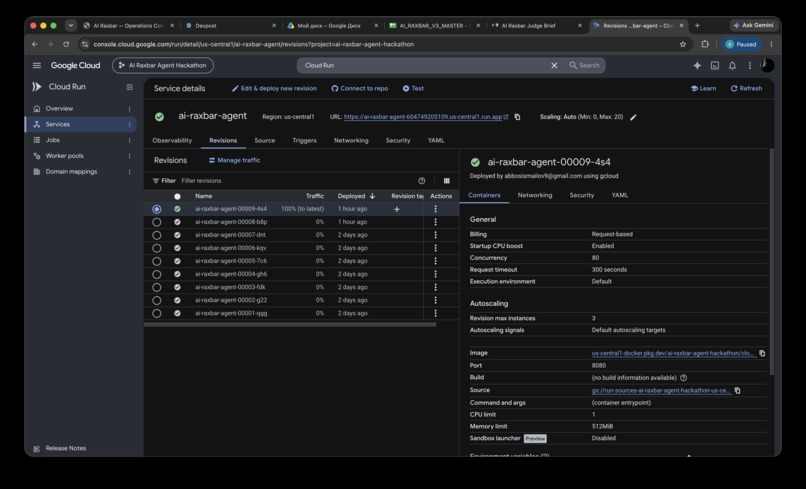Click Connect to repo
806x489 pixels.
[x=359, y=88]
